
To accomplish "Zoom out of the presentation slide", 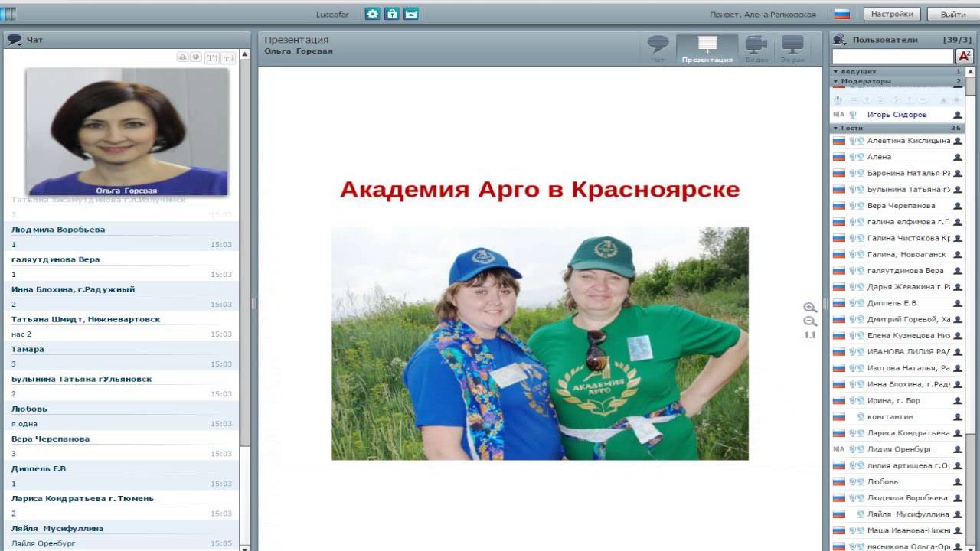I will [x=810, y=321].
